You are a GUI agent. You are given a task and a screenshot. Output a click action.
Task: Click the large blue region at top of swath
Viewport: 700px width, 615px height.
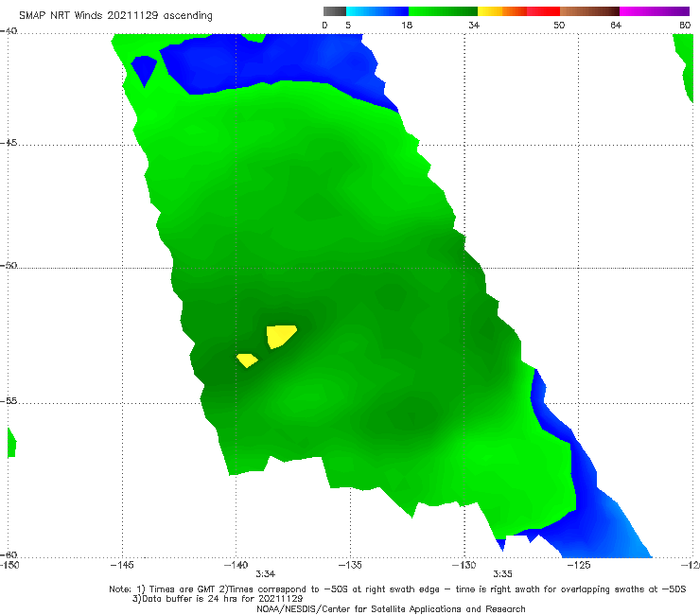click(277, 62)
